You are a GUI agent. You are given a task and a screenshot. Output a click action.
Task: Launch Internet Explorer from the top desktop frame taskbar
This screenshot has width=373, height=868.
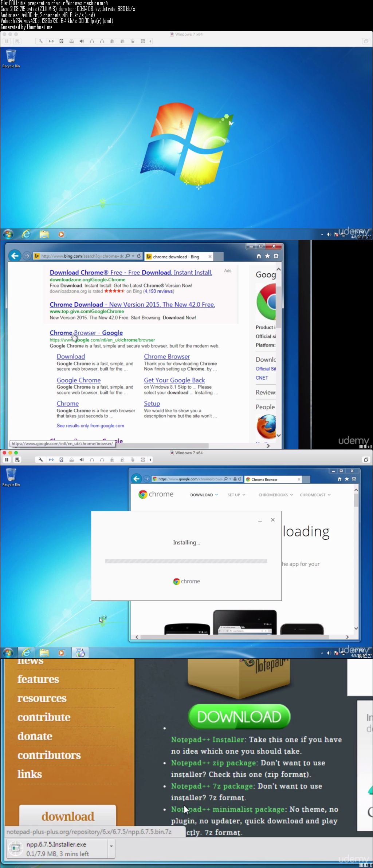26,234
